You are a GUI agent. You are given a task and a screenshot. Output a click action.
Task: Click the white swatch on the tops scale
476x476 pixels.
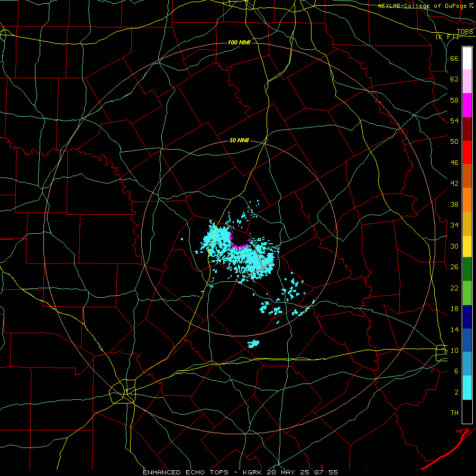pyautogui.click(x=467, y=58)
